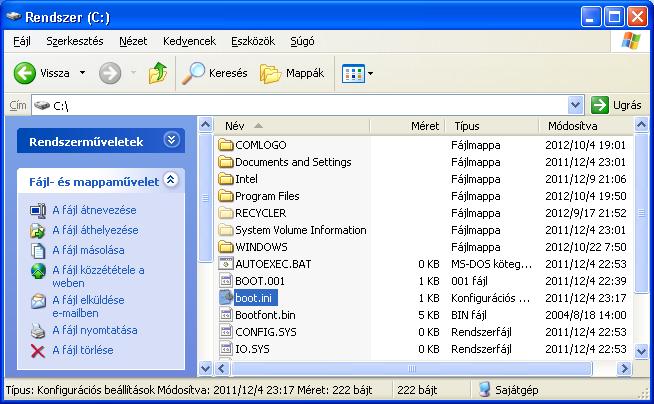Open the Kedvencek menu

click(x=189, y=41)
